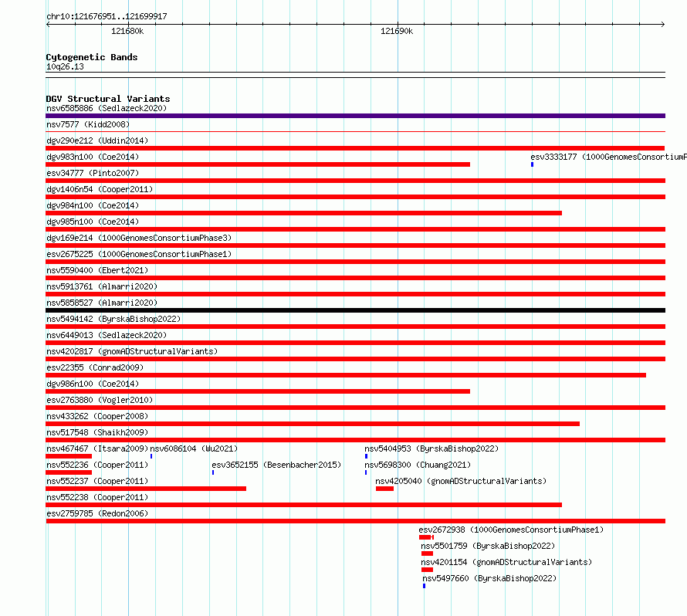The image size is (687, 616).
Task: Open esv34777 (Pinto2007) variant label
Action: click(93, 173)
